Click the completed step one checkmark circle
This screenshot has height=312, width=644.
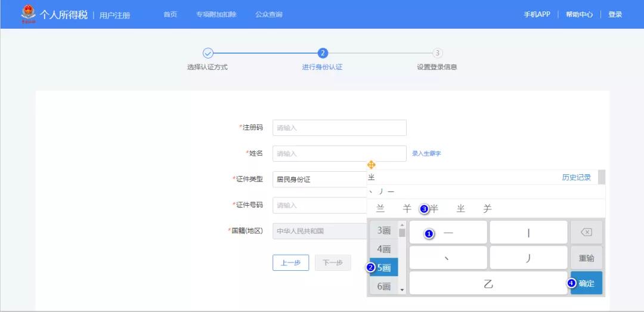[208, 53]
